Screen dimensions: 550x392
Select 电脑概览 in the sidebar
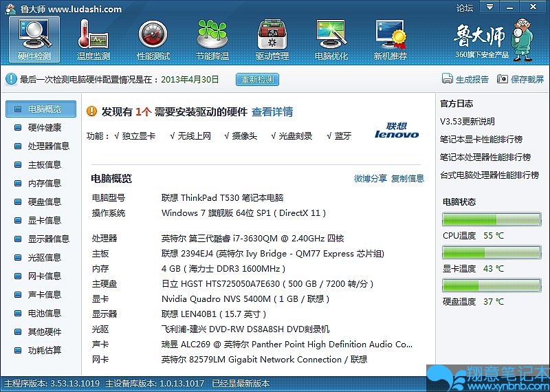click(x=41, y=109)
